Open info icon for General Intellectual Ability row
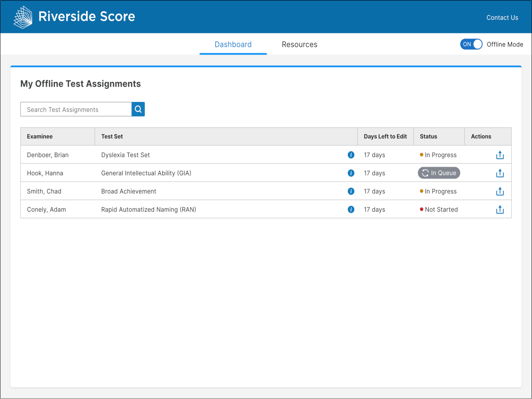Screen dimensions: 532x399 351,173
